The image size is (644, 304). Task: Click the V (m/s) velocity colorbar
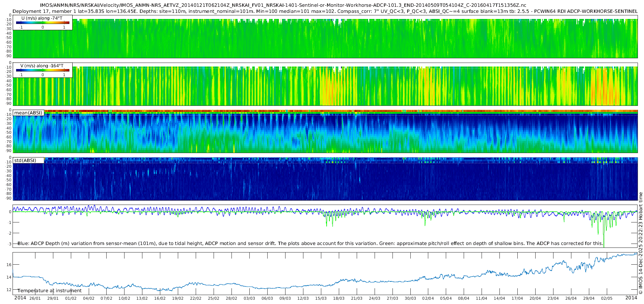pos(43,70)
